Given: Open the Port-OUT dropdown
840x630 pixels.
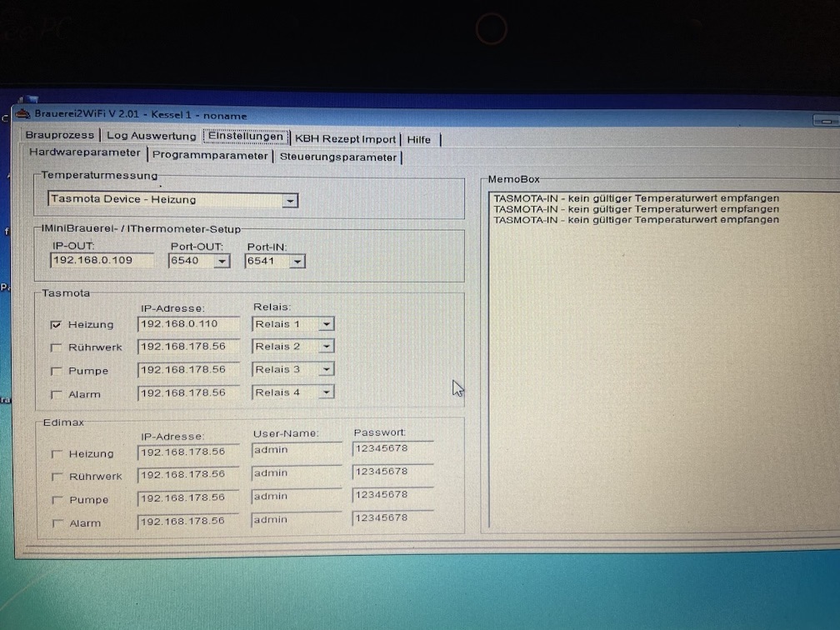Looking at the screenshot, I should tap(221, 262).
